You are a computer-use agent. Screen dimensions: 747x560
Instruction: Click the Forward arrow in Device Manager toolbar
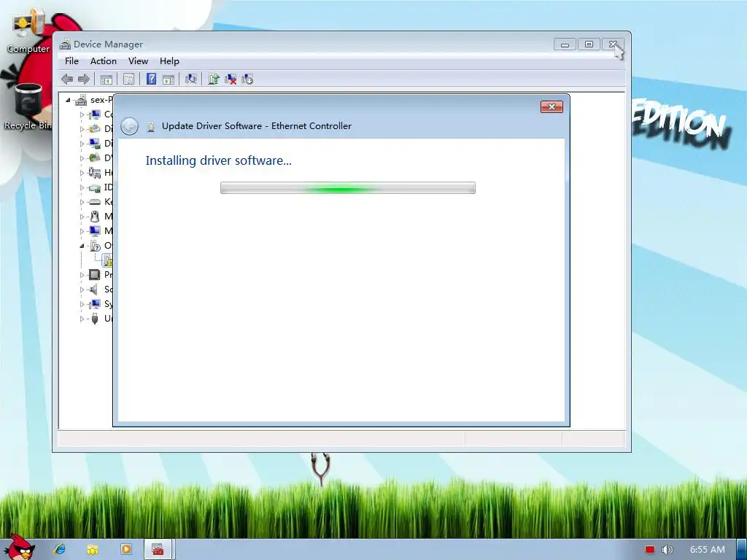[84, 79]
